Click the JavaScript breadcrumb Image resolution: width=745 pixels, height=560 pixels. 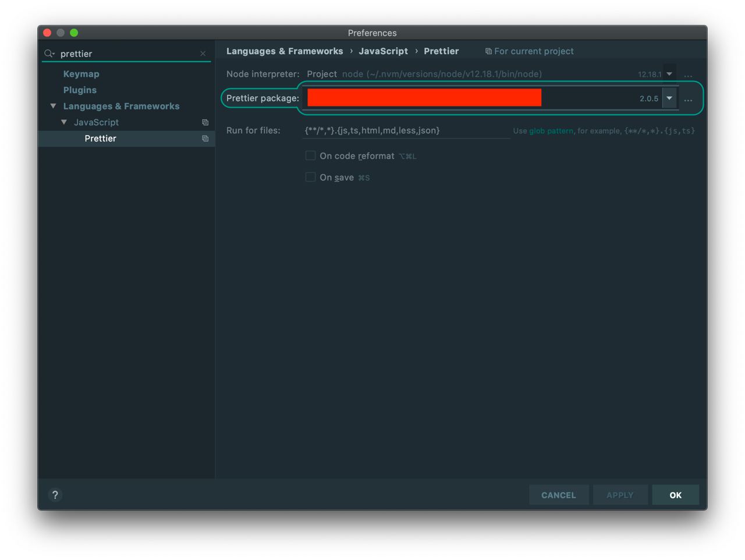[383, 51]
